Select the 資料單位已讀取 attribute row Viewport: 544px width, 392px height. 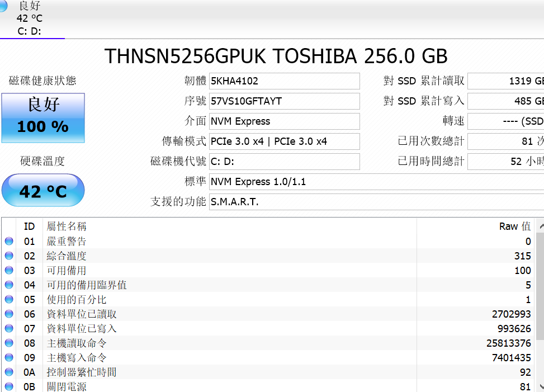click(x=268, y=314)
